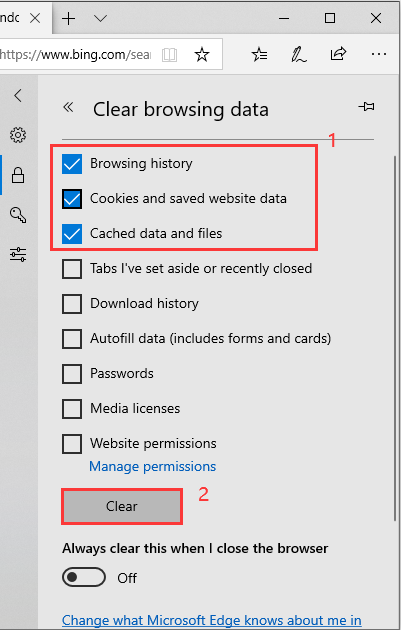Image resolution: width=401 pixels, height=630 pixels.
Task: Check the Passwords checkbox
Action: (72, 373)
